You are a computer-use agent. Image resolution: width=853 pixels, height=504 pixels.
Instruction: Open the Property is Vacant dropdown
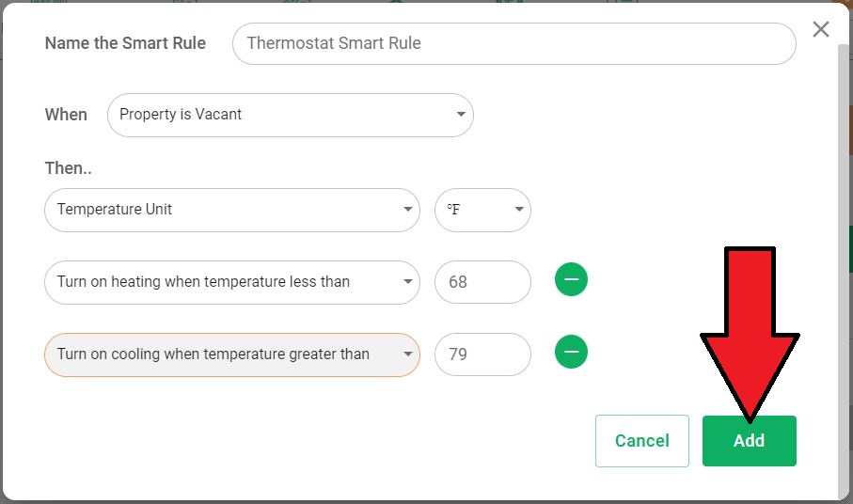[291, 115]
